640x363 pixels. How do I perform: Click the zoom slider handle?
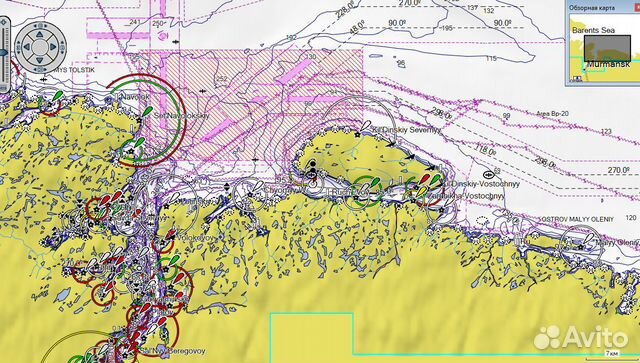click(4, 52)
